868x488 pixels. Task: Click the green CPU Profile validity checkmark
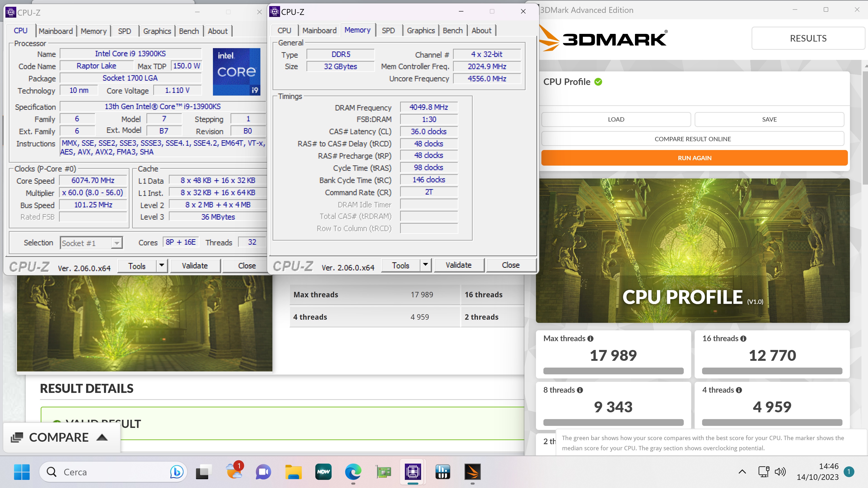coord(598,82)
